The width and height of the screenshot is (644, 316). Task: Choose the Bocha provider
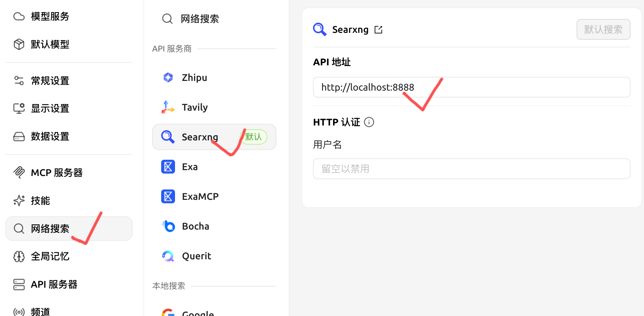(214, 226)
